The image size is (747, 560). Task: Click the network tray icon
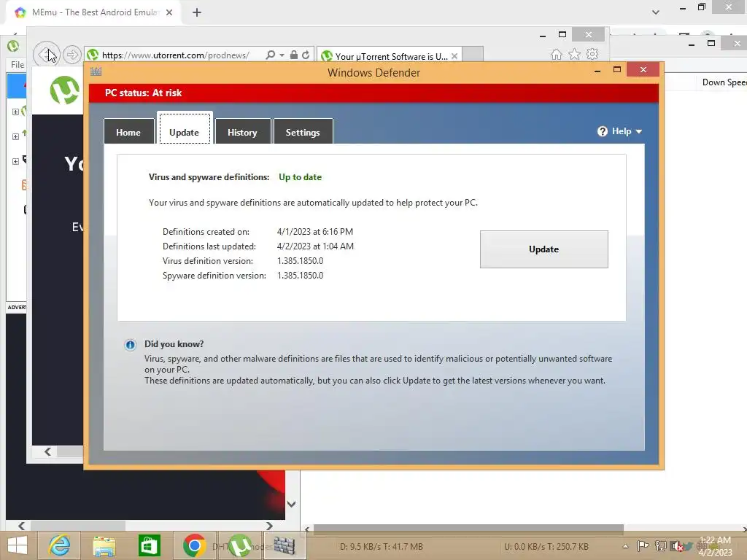coord(660,546)
